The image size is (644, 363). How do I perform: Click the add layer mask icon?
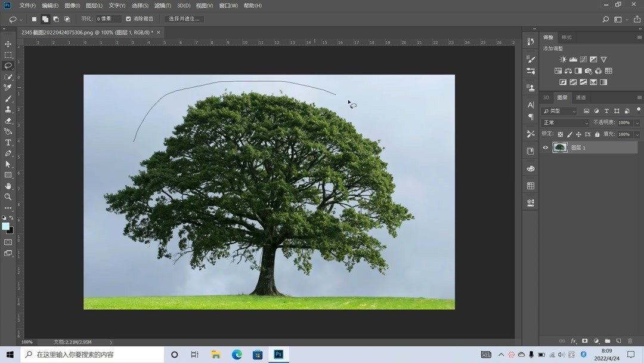click(x=584, y=341)
